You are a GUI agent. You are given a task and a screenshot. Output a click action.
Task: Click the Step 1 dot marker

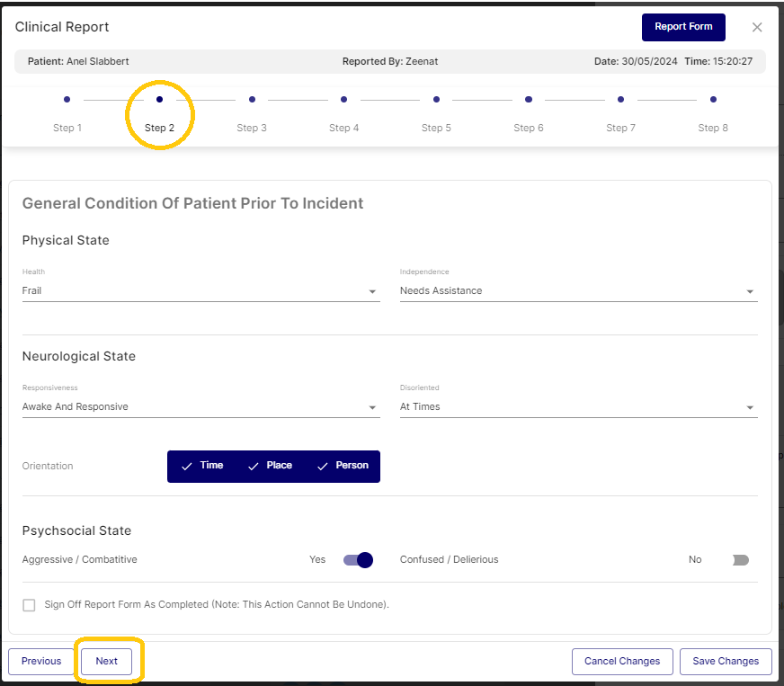[67, 100]
